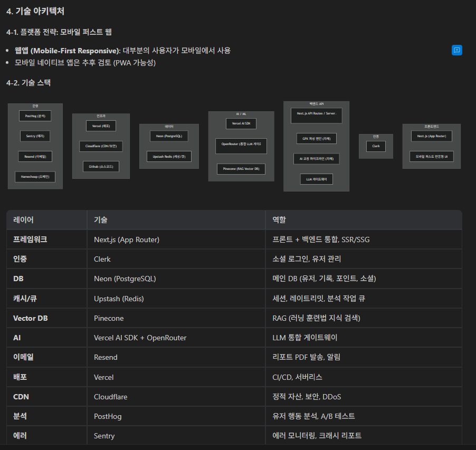Screen dimensions: 476x450
Task: Select the Vercel (배포) diagram node
Action: pyautogui.click(x=101, y=126)
